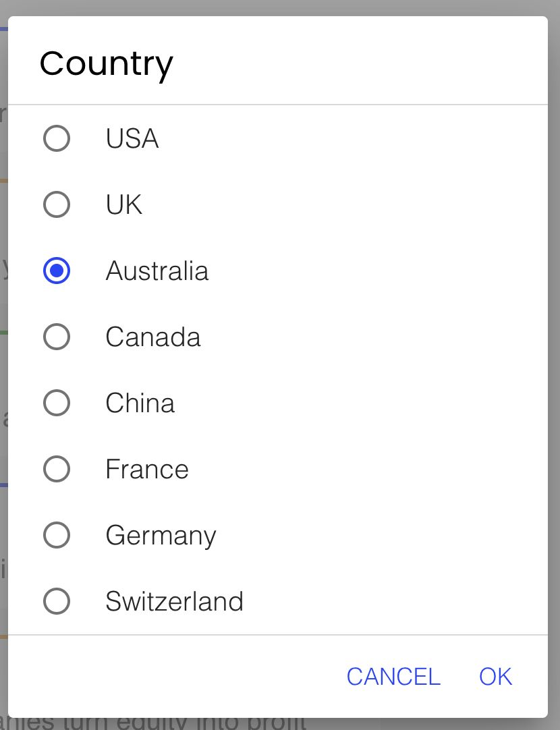Click the OK button
This screenshot has height=730, width=560.
point(495,676)
